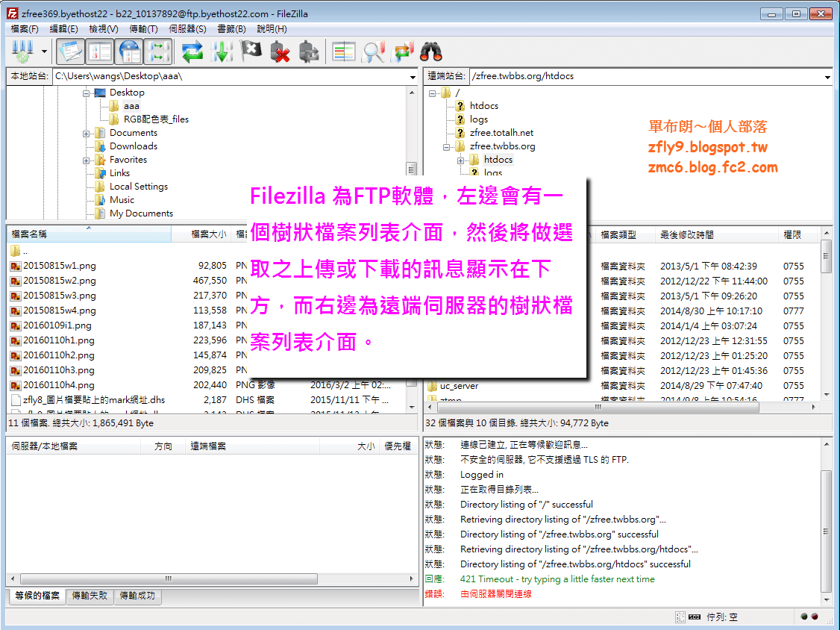The height and width of the screenshot is (630, 840).
Task: Cancel current operation flag icon
Action: (251, 52)
